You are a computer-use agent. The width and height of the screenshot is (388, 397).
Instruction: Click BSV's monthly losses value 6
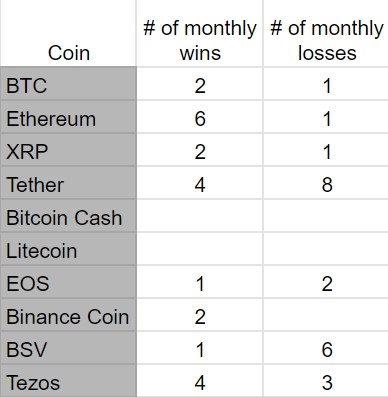(326, 348)
